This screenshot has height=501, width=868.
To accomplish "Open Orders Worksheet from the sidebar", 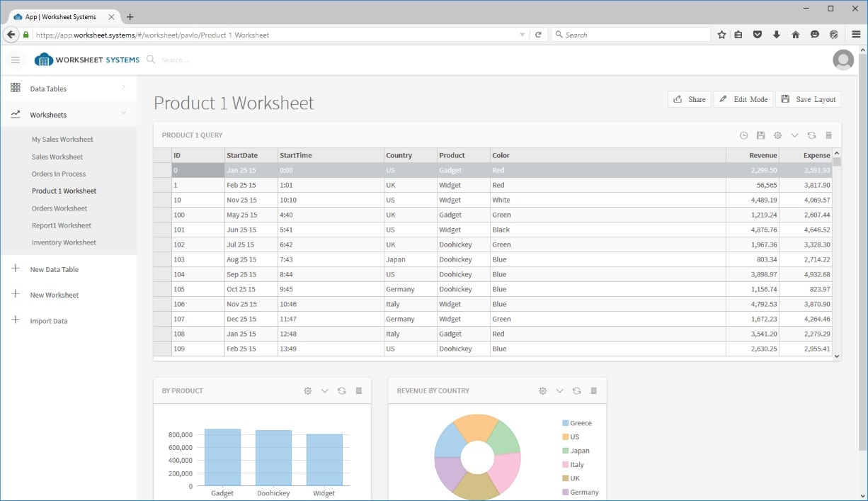I will tap(59, 208).
